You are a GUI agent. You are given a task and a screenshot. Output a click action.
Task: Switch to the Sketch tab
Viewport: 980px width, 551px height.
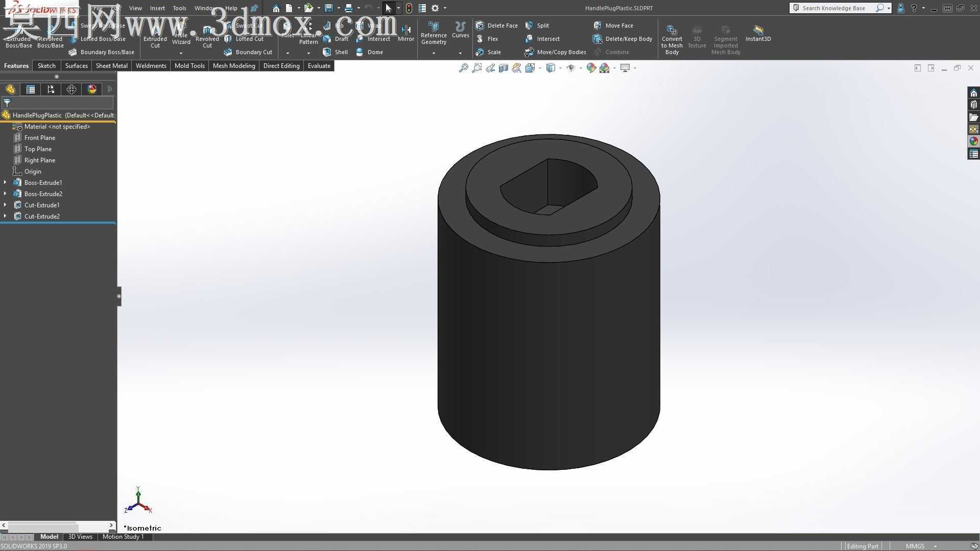46,66
